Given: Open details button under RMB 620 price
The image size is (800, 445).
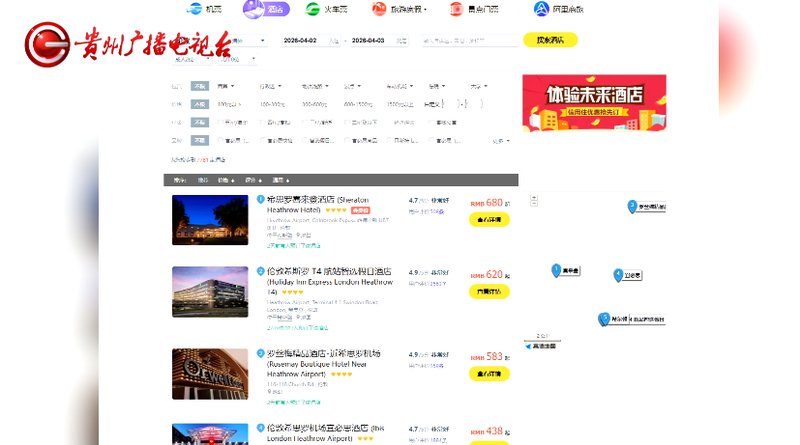Looking at the screenshot, I should coord(489,291).
